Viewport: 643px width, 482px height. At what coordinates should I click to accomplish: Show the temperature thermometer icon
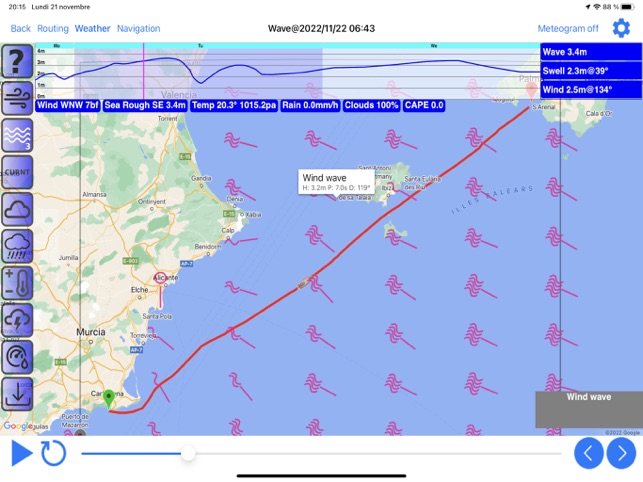coord(17,283)
